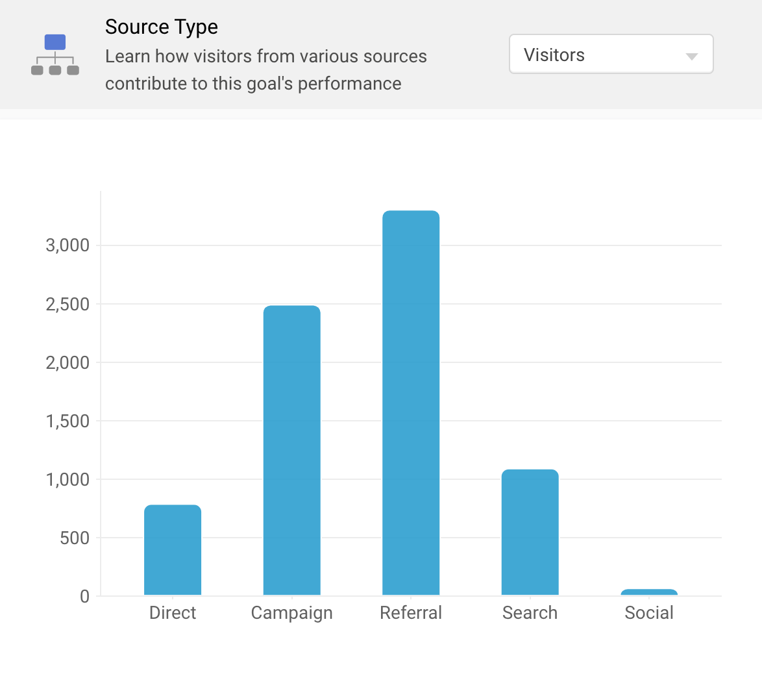
Task: Click the Referral x-axis label
Action: pyautogui.click(x=411, y=613)
